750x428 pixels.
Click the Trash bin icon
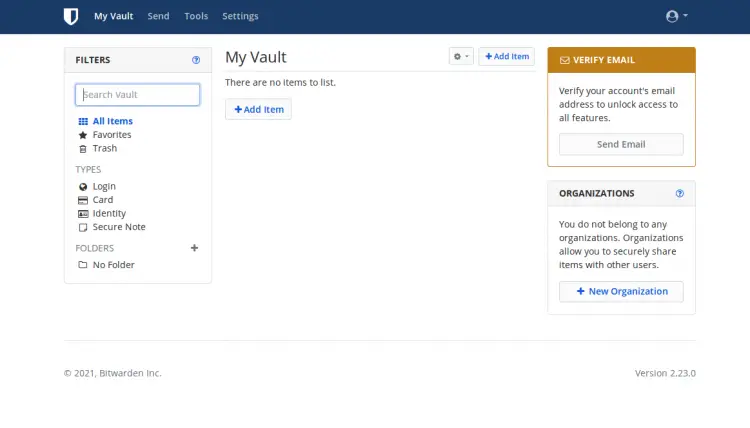(x=83, y=149)
